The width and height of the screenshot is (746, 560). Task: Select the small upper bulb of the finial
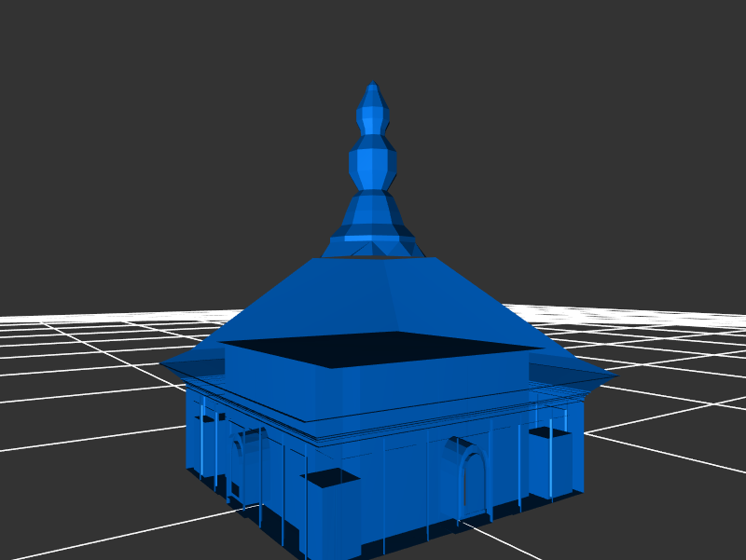point(373,118)
